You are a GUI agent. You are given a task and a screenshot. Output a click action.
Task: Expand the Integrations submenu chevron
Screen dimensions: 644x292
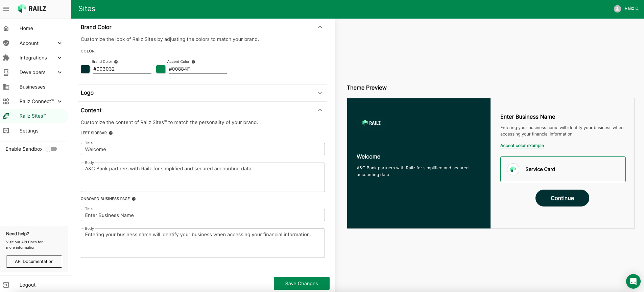[60, 58]
